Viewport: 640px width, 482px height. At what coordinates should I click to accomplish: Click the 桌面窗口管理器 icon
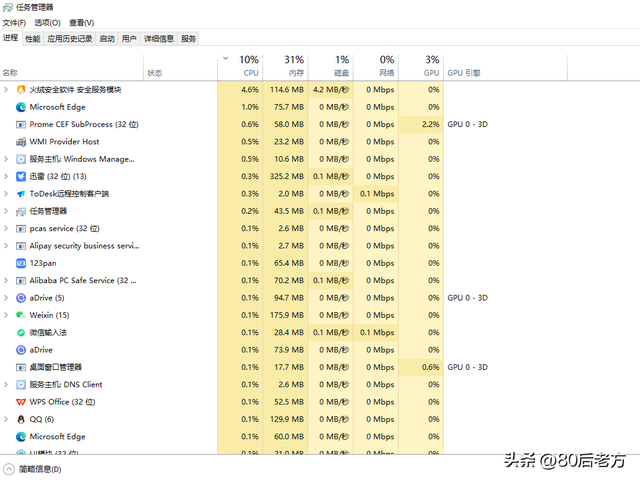pos(21,367)
